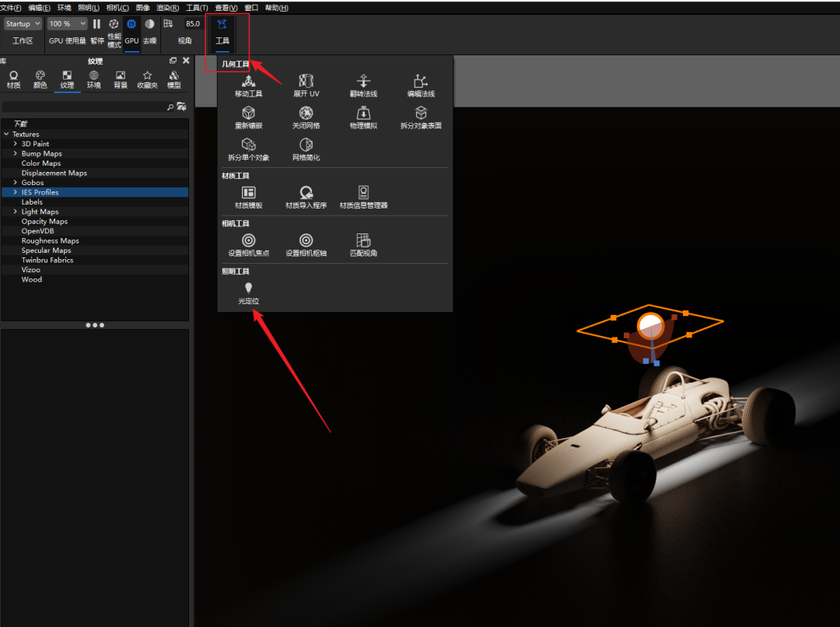Open the 材质模板 material templates tool

tap(249, 198)
